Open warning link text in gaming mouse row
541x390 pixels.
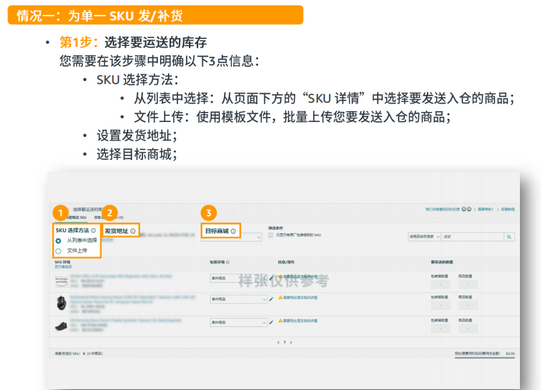pyautogui.click(x=301, y=298)
